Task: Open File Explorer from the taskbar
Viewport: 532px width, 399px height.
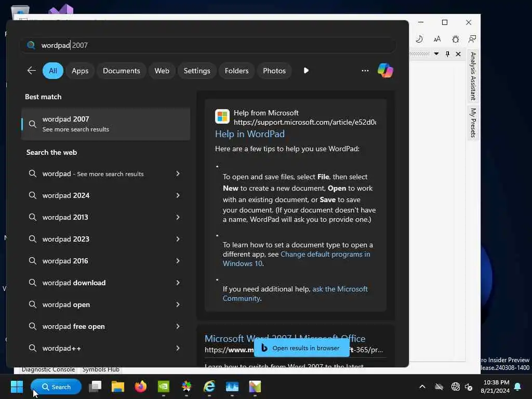Action: [x=118, y=387]
